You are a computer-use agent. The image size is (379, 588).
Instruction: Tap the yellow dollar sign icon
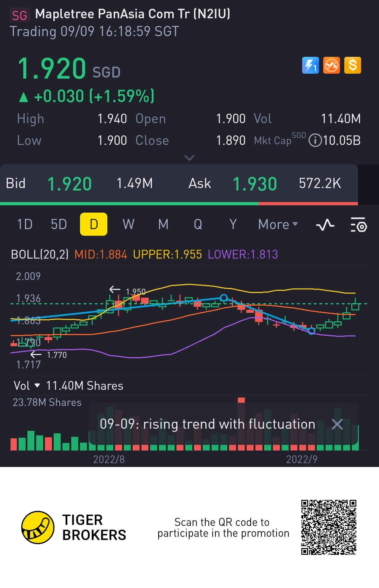pyautogui.click(x=353, y=65)
